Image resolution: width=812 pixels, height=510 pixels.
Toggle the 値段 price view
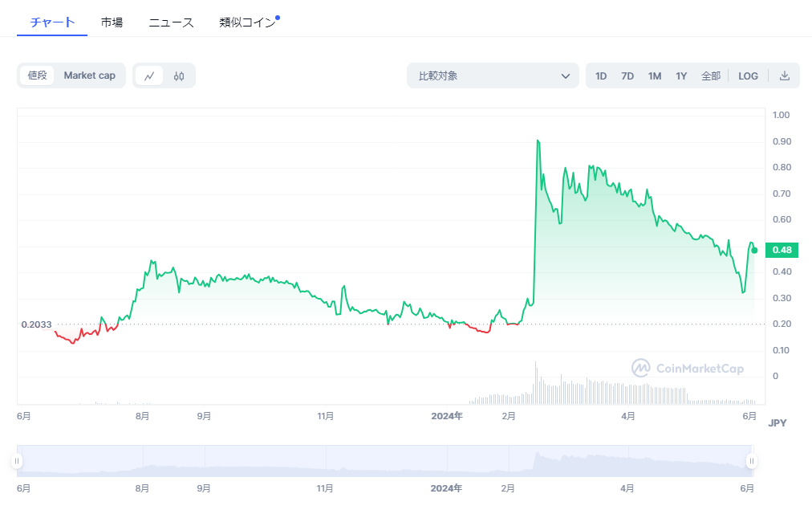point(38,75)
